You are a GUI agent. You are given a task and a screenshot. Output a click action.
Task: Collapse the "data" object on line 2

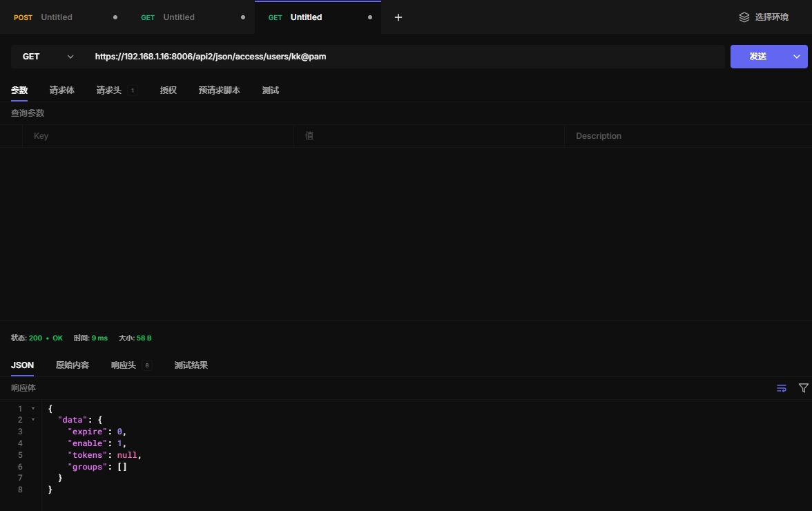[x=33, y=420]
